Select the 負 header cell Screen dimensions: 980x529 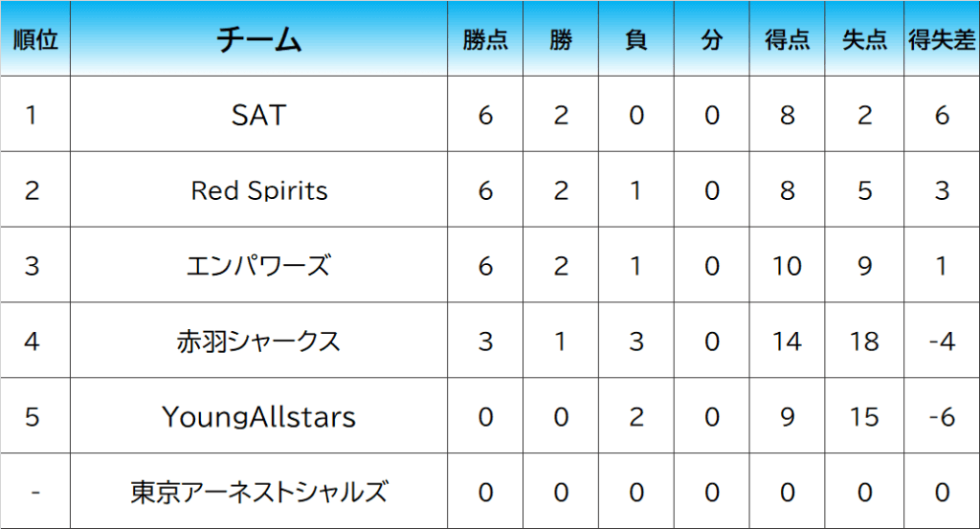pos(635,40)
